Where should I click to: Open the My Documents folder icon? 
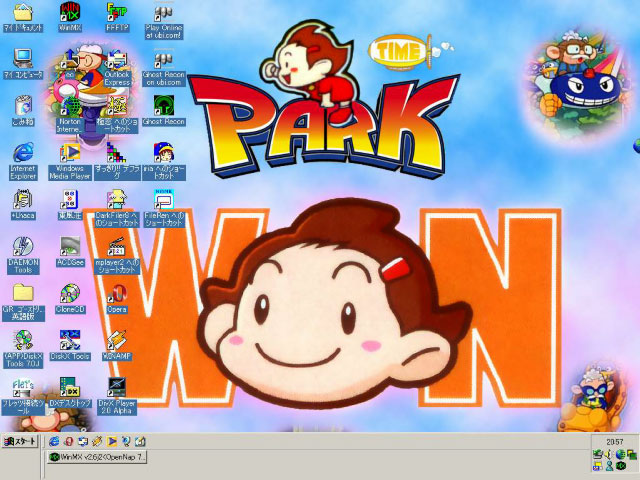tap(23, 13)
